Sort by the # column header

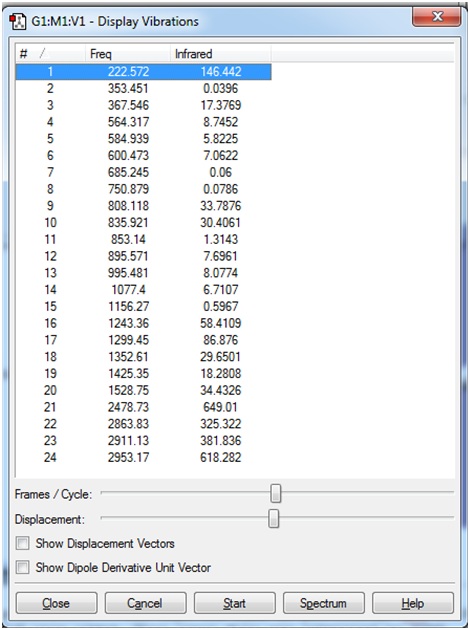coord(51,54)
